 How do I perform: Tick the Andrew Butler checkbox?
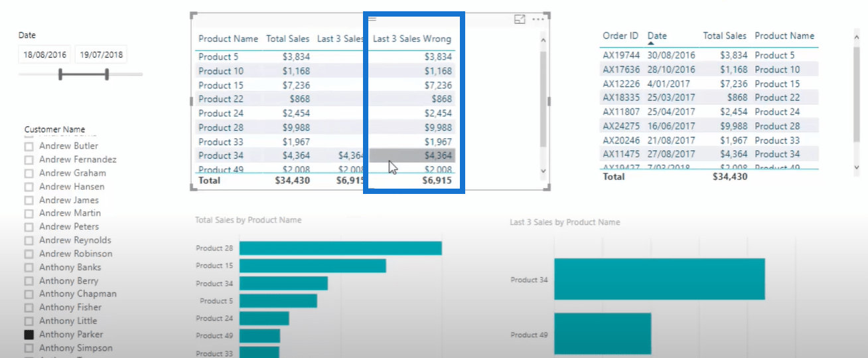(29, 146)
